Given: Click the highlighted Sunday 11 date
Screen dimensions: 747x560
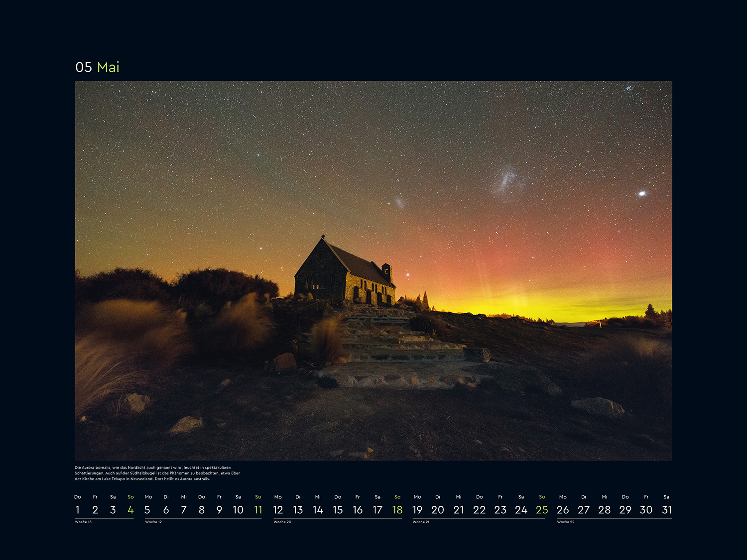Looking at the screenshot, I should pos(258,510).
